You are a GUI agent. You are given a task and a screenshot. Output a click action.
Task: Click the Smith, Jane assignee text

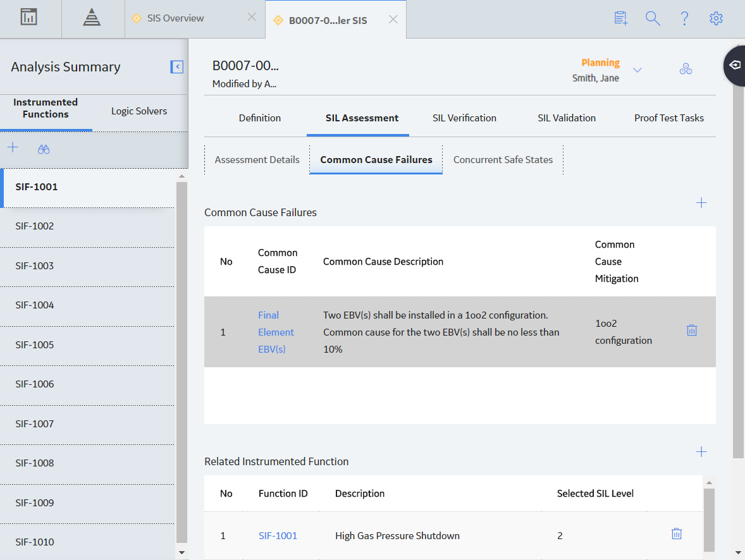[x=595, y=78]
